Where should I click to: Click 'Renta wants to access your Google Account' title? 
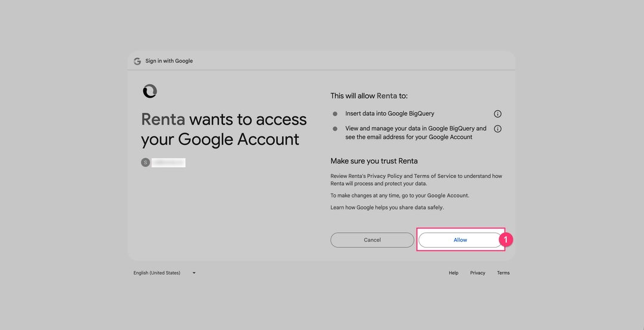pos(224,129)
